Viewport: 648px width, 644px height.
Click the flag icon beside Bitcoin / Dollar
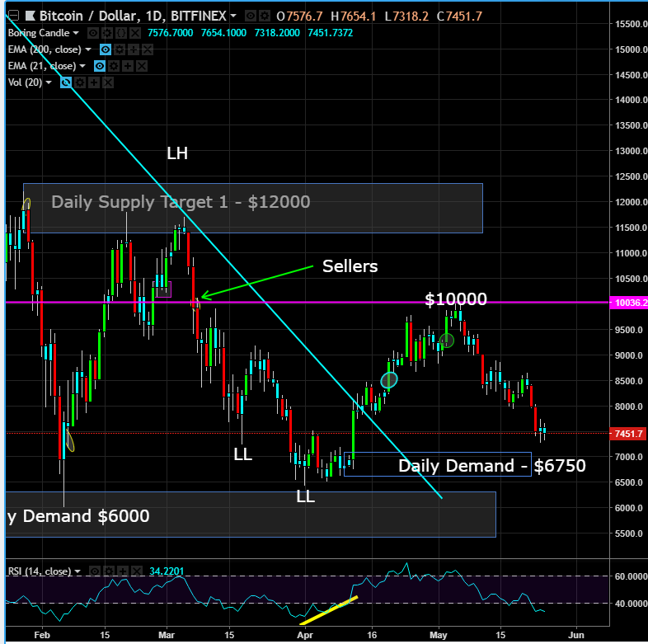pos(31,16)
